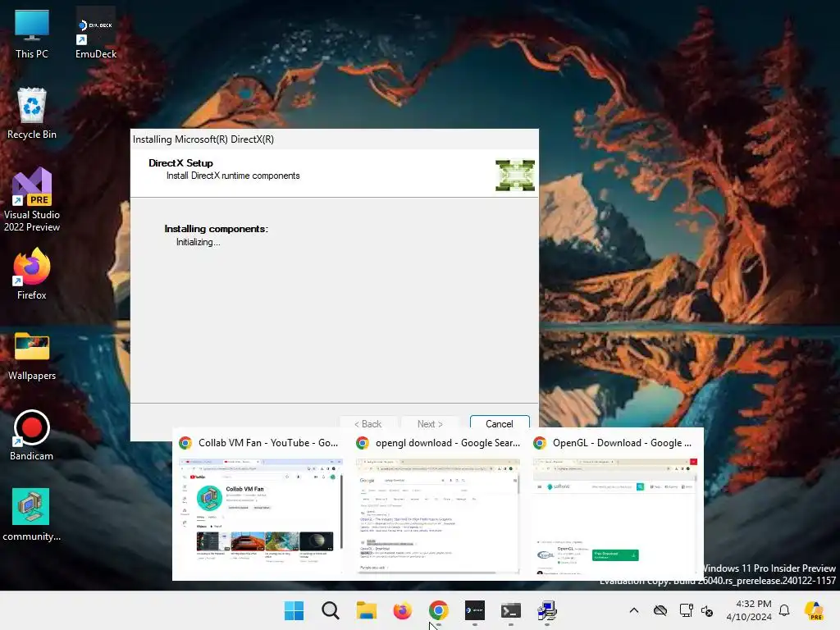Screen dimensions: 840x630
Task: Open the Windows Start menu
Action: click(x=294, y=610)
